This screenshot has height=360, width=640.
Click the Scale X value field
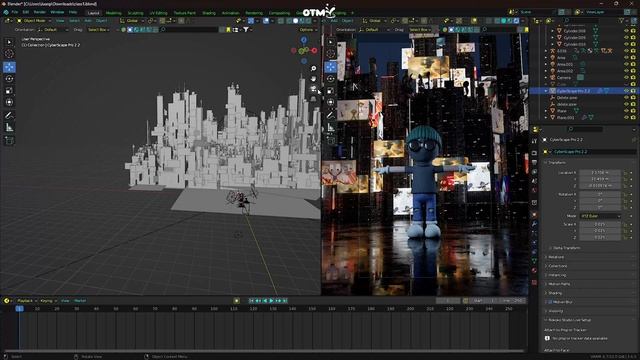(600, 224)
